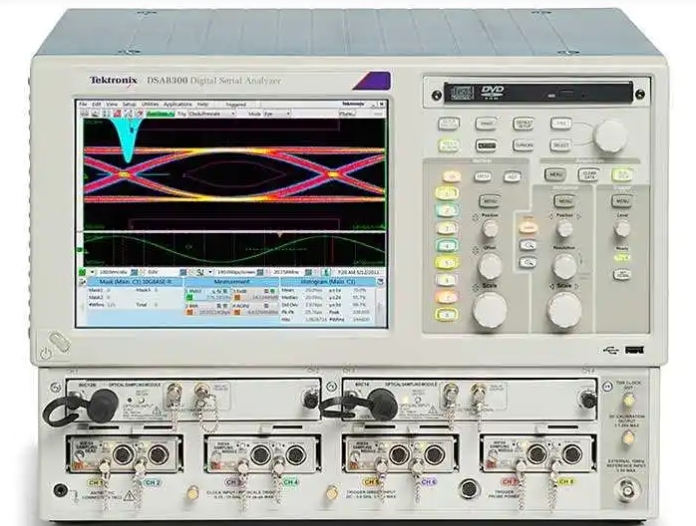Click the large Vertical Scale knob
Image resolution: width=696 pixels, height=526 pixels.
489,311
